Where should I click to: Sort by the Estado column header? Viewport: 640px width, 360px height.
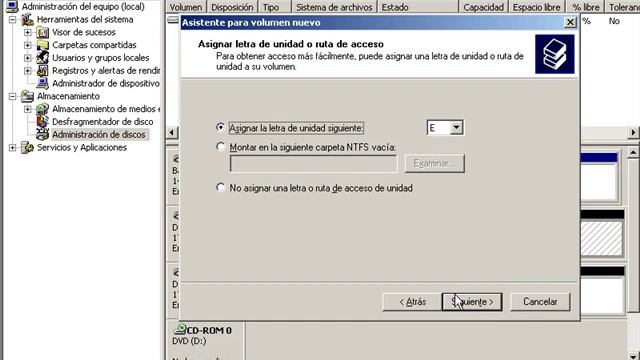coord(418,7)
